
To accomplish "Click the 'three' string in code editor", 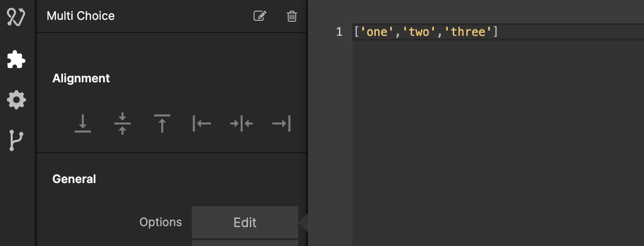I will (468, 32).
